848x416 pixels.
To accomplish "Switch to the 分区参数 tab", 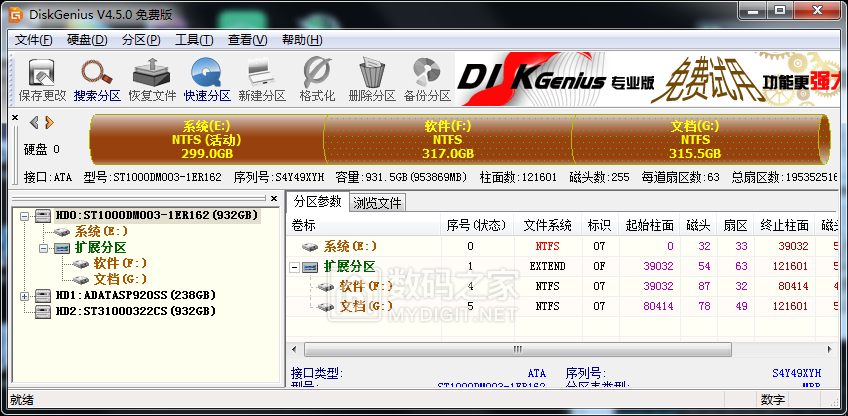I will pyautogui.click(x=317, y=201).
